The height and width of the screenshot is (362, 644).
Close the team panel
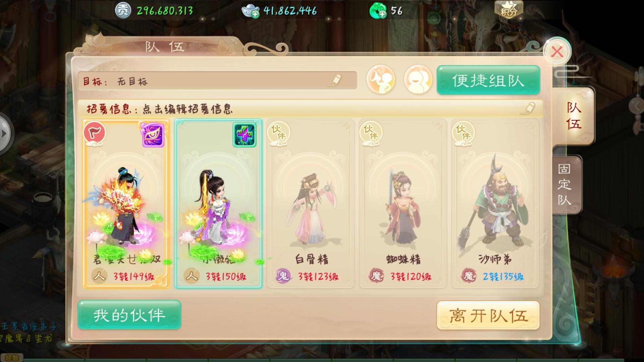coord(557,52)
